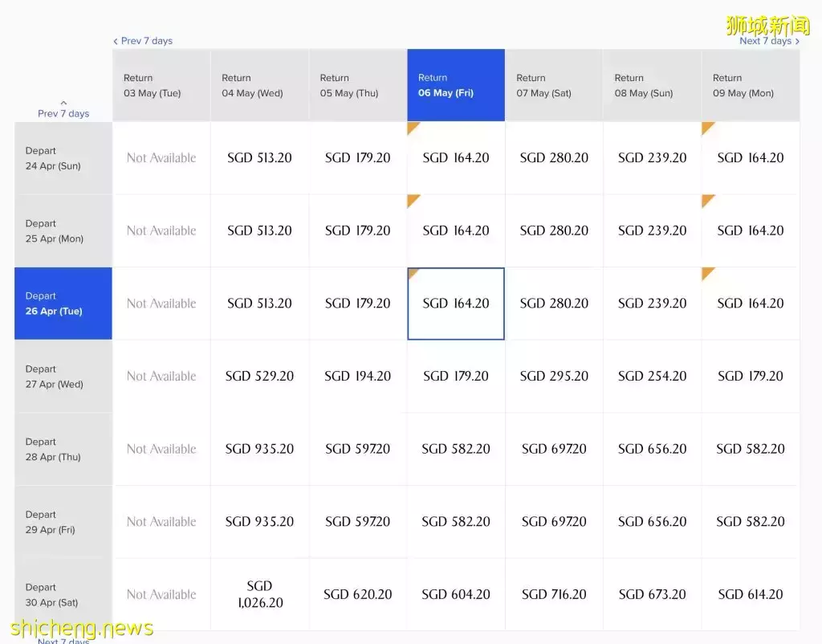The image size is (822, 644).
Task: Show next 7 departure days at bottom left
Action: 63,641
